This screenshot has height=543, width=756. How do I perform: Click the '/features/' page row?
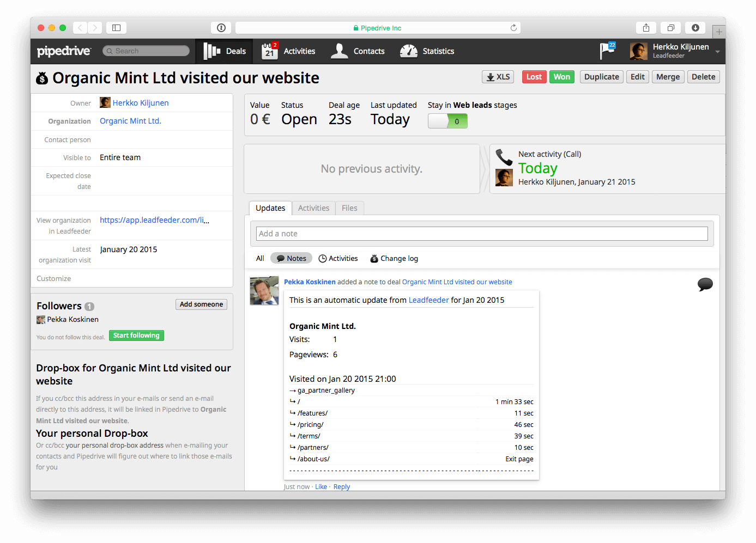pos(412,413)
